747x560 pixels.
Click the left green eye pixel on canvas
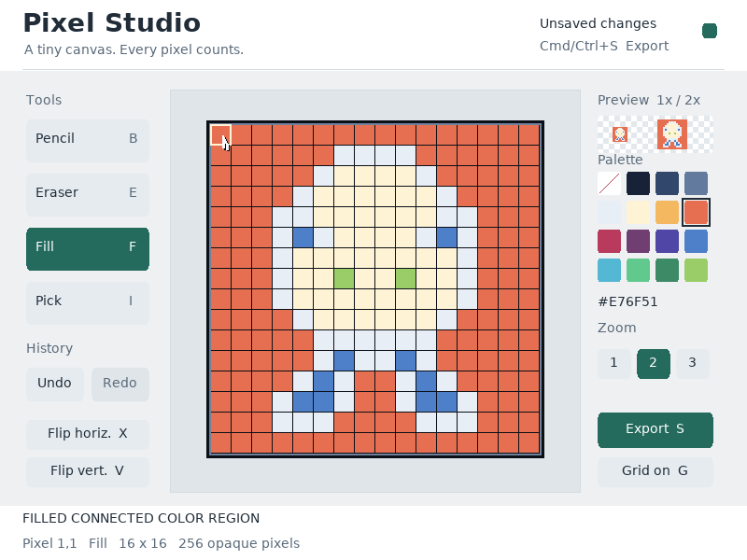pyautogui.click(x=344, y=278)
